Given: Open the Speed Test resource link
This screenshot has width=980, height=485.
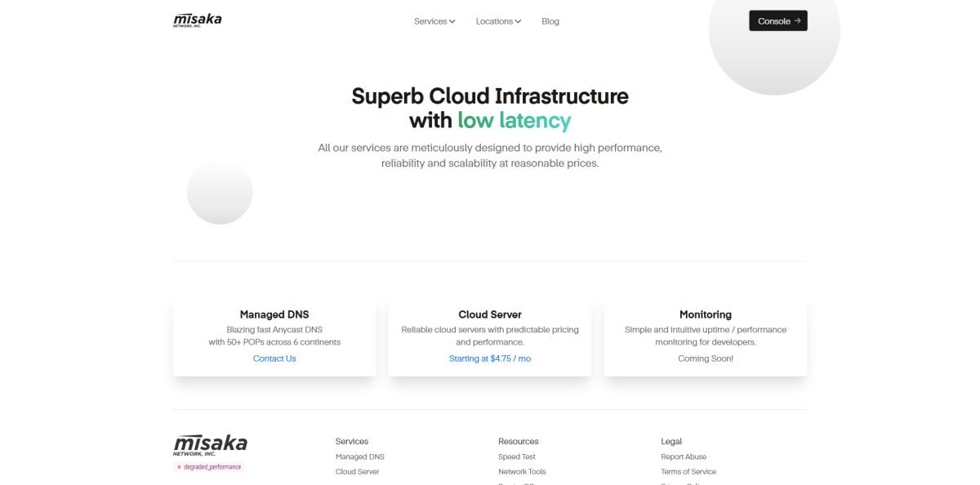Looking at the screenshot, I should click(x=517, y=456).
